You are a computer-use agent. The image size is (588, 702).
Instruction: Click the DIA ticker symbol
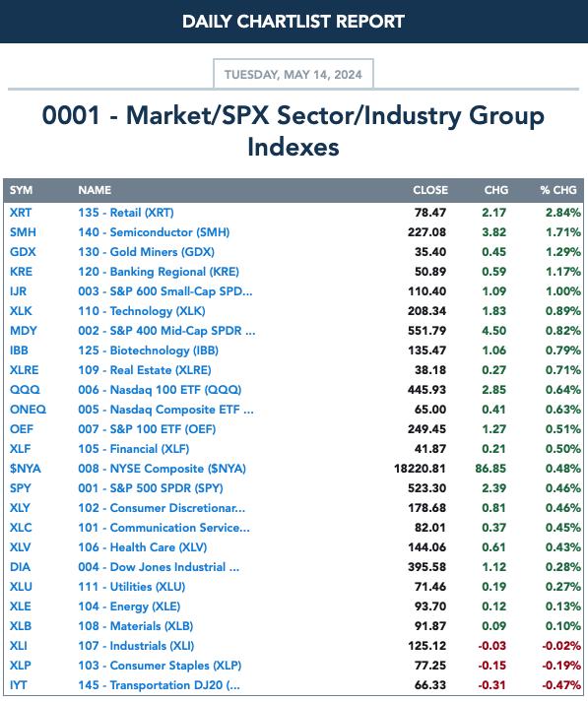tap(20, 567)
